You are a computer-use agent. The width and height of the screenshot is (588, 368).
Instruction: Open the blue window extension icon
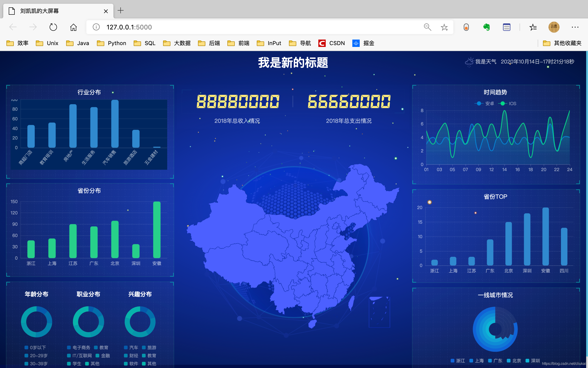pyautogui.click(x=507, y=27)
